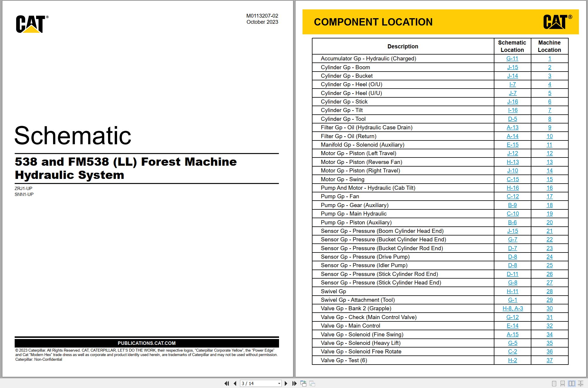This screenshot has height=388, width=588.
Task: Open schematic location J-14 for Bucket cylinder
Action: tap(512, 76)
